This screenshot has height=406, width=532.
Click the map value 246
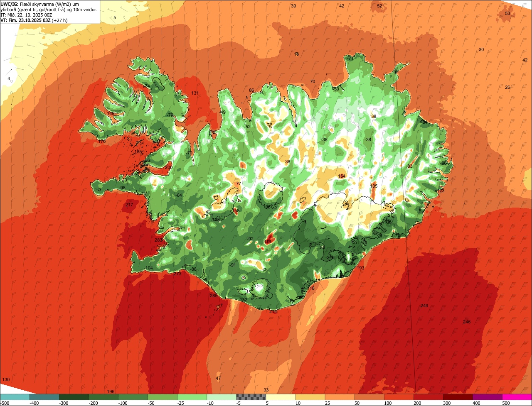point(467,322)
